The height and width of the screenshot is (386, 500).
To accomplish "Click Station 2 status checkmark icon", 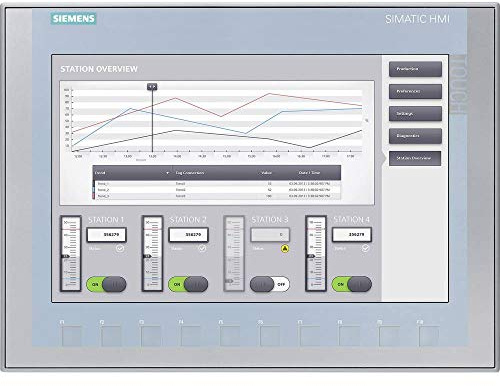I will tap(202, 249).
